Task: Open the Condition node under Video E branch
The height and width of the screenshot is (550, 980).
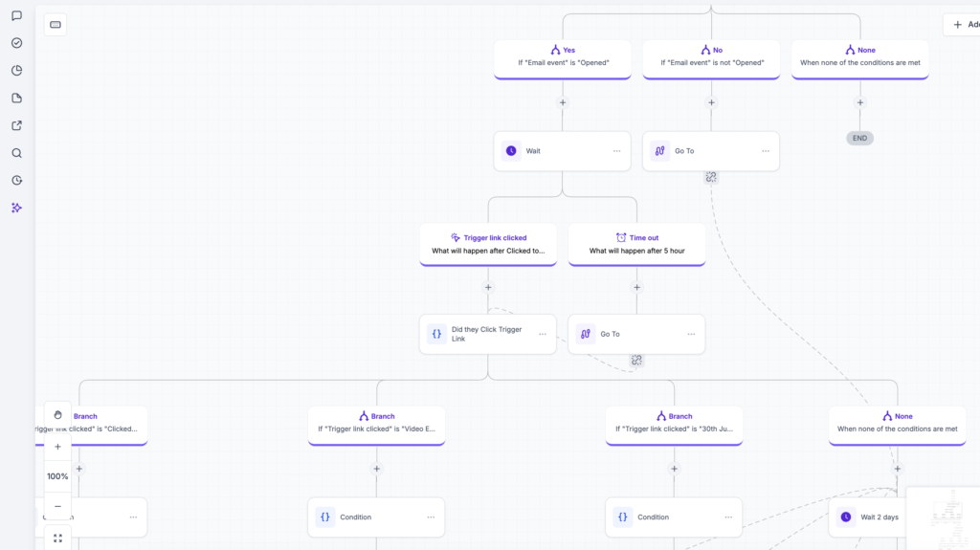Action: pos(376,517)
